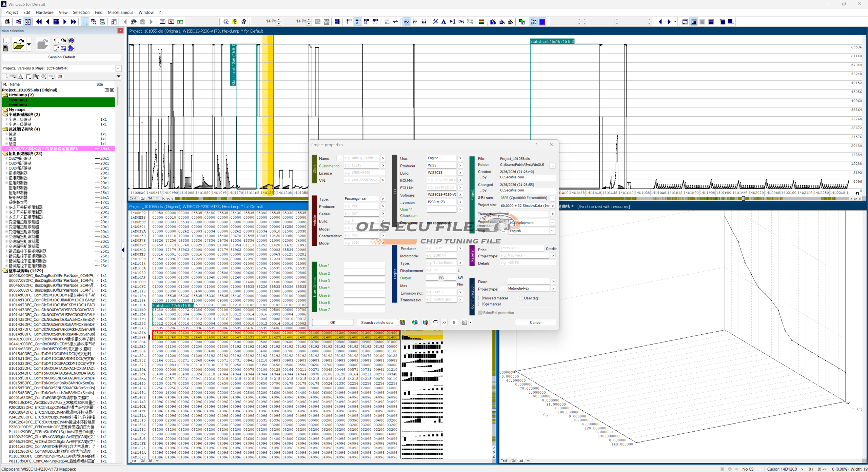Click the percent difference display icon
Viewport: 868px width, 472px height.
pos(435,22)
